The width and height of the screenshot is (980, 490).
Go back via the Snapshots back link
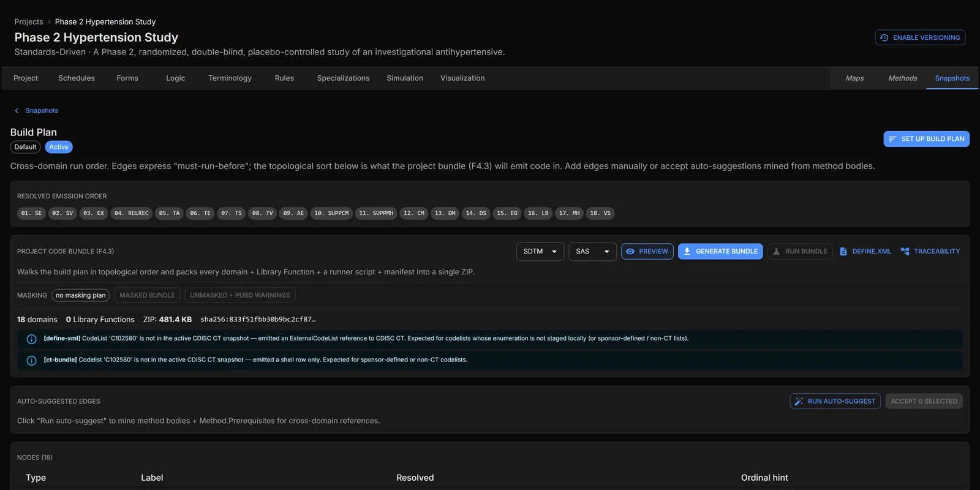pos(42,111)
